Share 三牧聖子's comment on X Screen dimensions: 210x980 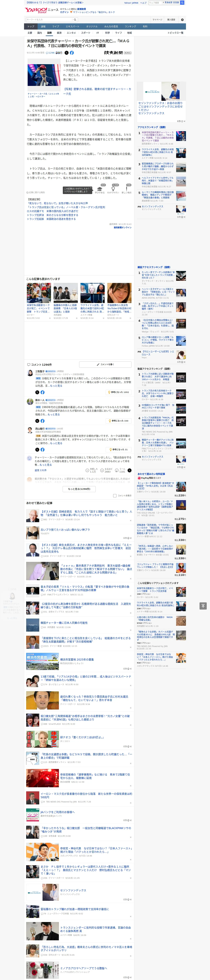pyautogui.click(x=37, y=392)
